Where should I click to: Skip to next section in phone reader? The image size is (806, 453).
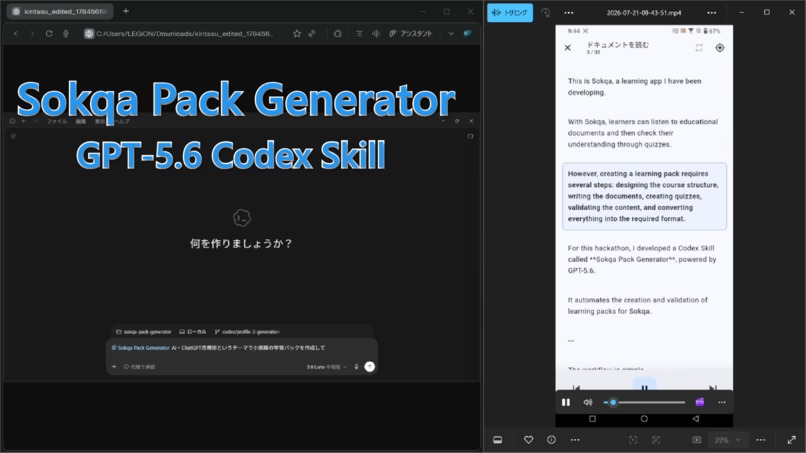tap(712, 388)
